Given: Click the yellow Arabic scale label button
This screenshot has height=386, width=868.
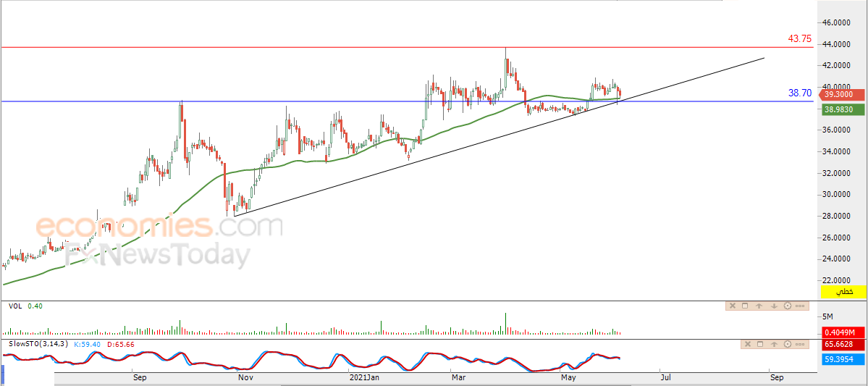Looking at the screenshot, I should (x=844, y=291).
